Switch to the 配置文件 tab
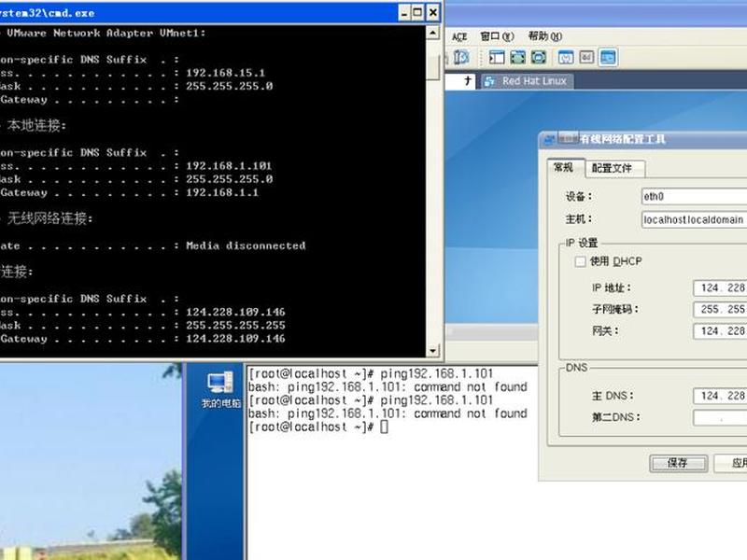The image size is (747, 560). tap(613, 169)
